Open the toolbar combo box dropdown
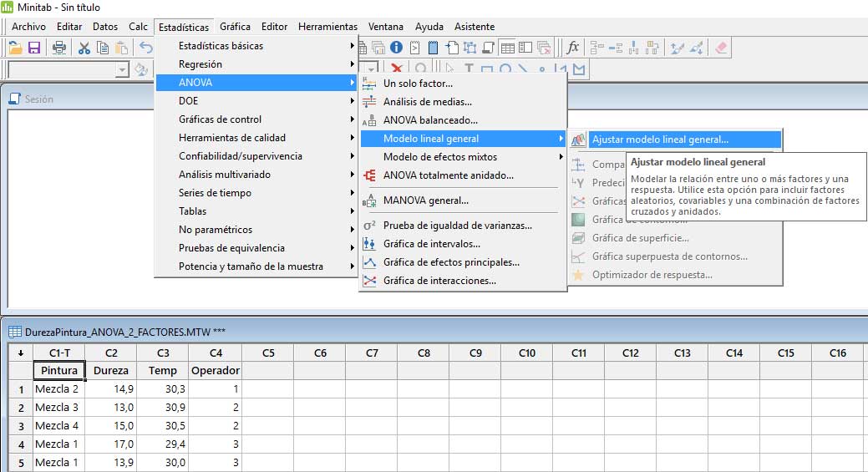 123,69
